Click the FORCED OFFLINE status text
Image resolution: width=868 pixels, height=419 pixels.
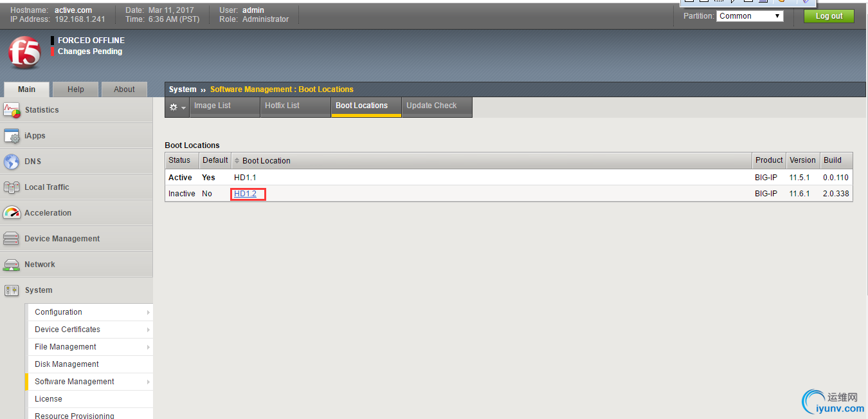[91, 40]
